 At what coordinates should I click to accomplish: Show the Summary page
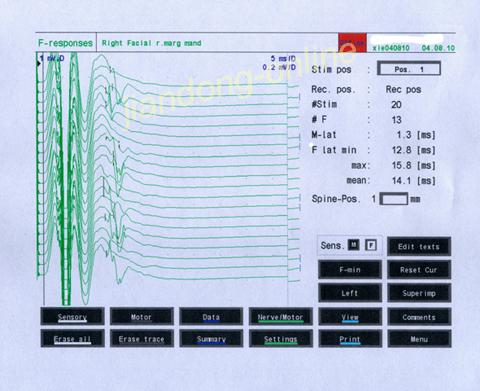[211, 338]
